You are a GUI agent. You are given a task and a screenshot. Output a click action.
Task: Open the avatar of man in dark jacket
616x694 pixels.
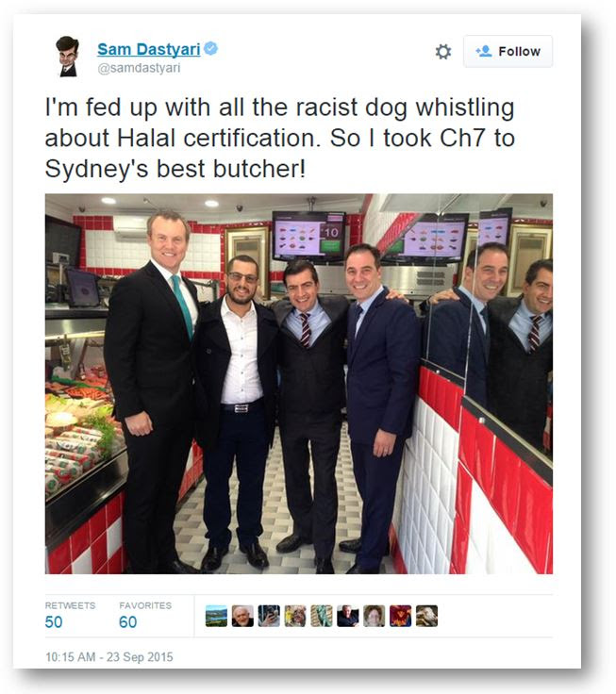[348, 616]
